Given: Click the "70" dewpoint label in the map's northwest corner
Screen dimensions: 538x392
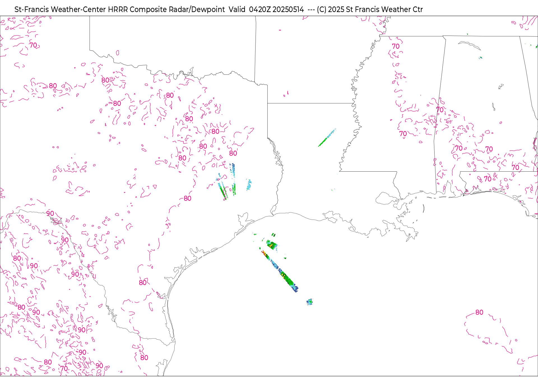Looking at the screenshot, I should [33, 45].
